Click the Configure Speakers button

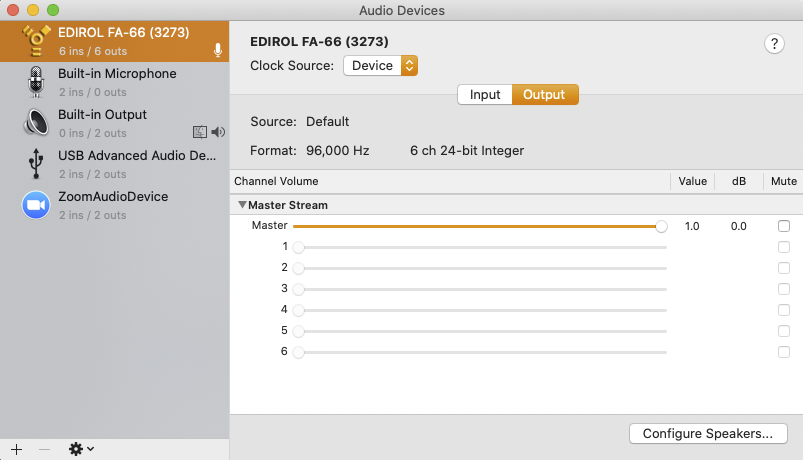(x=708, y=433)
